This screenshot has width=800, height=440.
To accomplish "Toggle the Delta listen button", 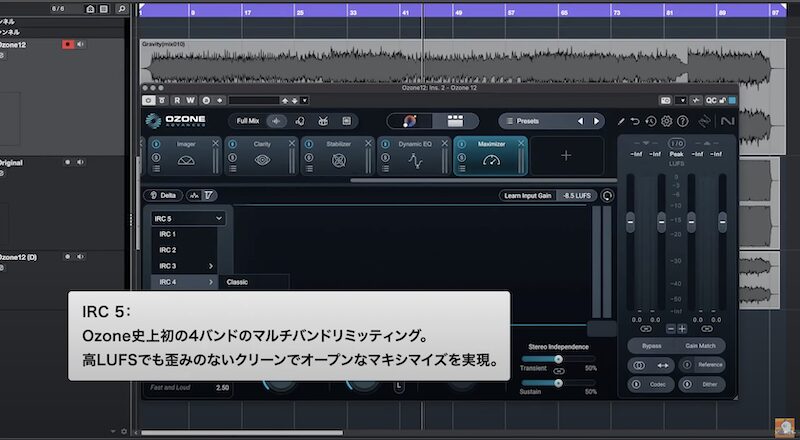I will tap(163, 195).
